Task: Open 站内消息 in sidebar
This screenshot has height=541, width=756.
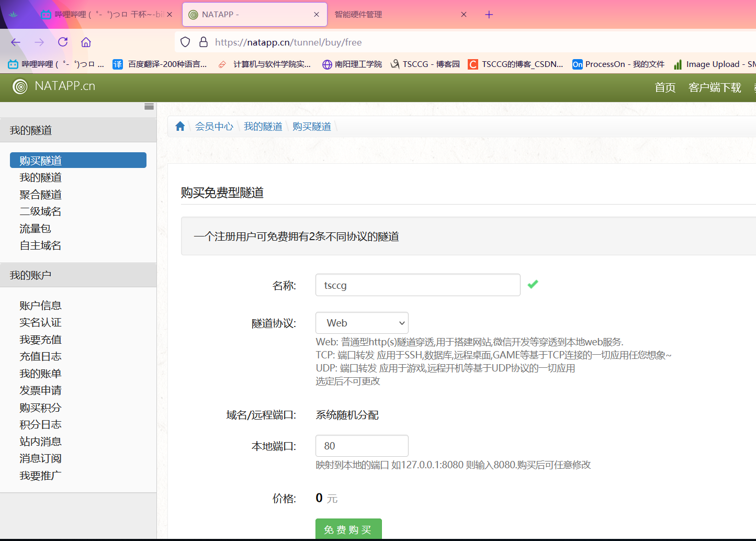Action: click(40, 442)
